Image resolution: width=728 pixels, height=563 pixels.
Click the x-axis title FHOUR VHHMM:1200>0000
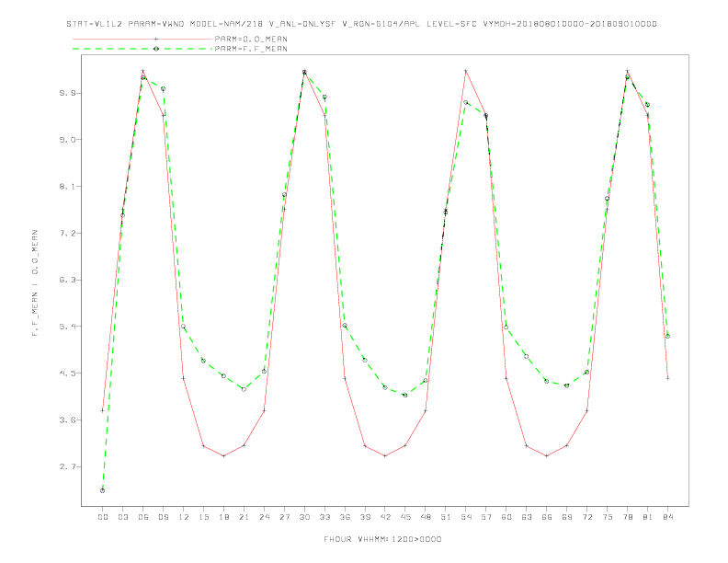click(x=382, y=539)
